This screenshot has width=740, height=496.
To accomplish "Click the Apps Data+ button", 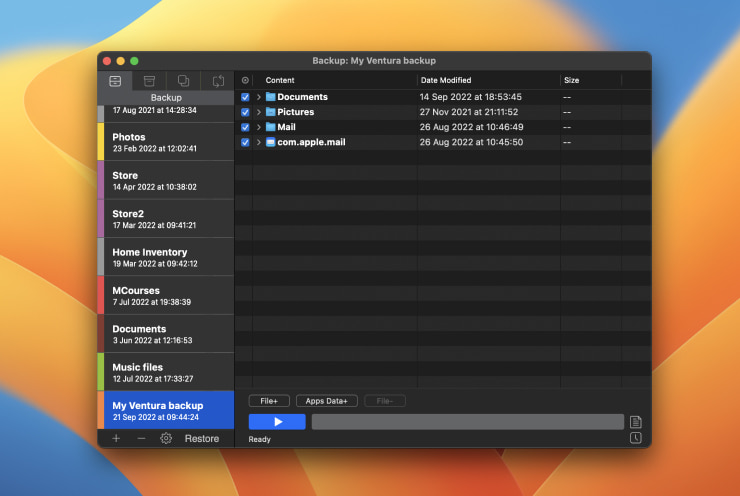I will pyautogui.click(x=327, y=401).
